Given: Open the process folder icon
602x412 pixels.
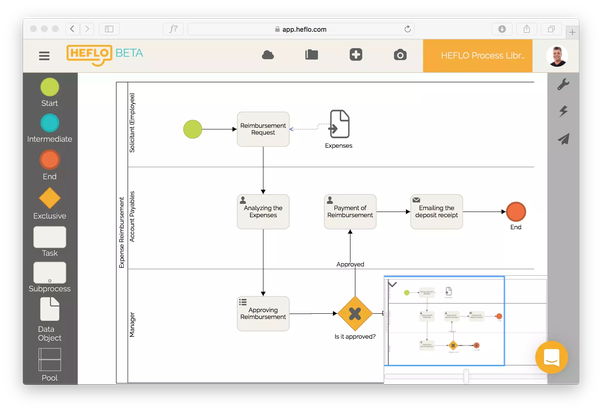Looking at the screenshot, I should click(311, 55).
